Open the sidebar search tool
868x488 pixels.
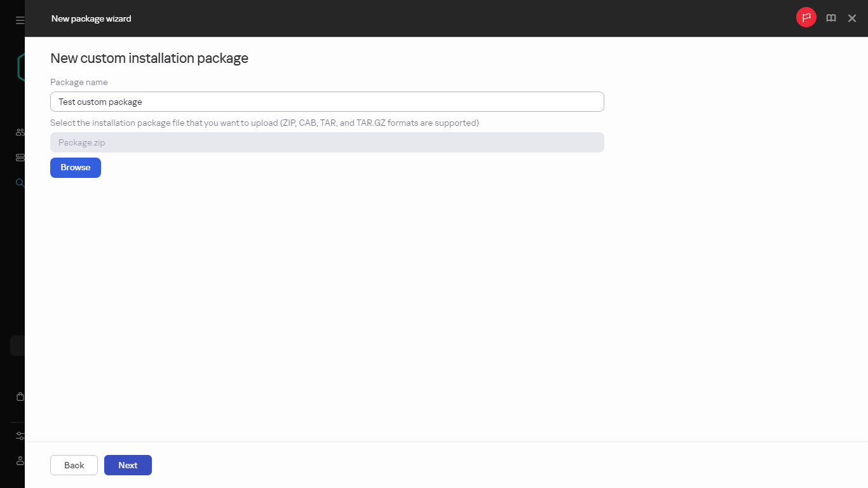pos(20,182)
